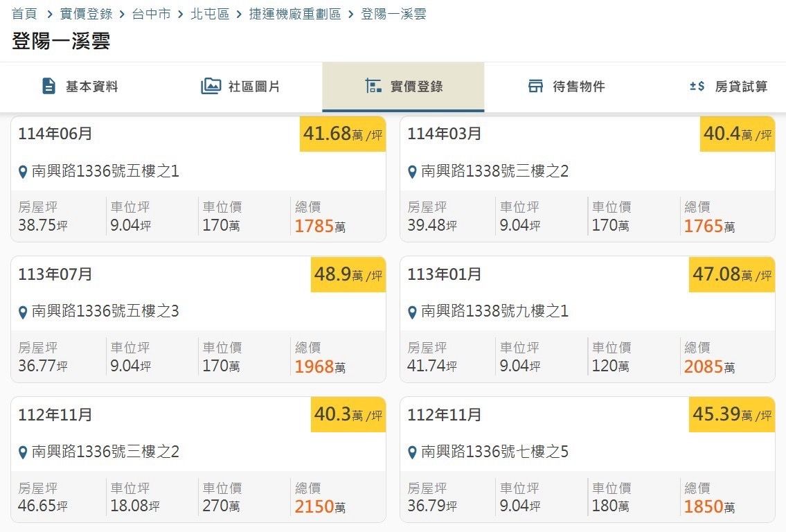This screenshot has height=532, width=786.
Task: Click the ±$ calculator icon for 房貸試算
Action: (697, 87)
